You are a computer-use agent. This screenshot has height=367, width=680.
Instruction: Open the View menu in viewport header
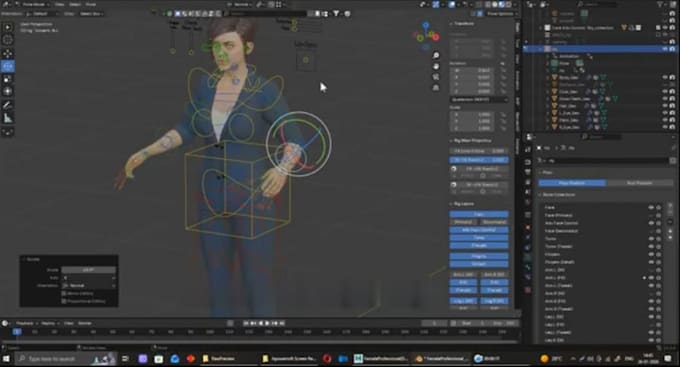coord(59,4)
